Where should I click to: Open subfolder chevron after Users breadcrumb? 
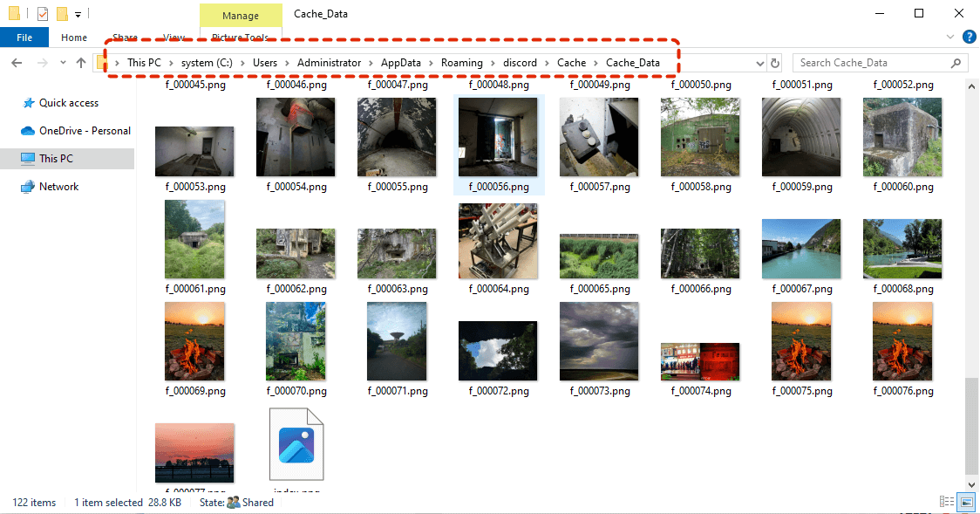click(287, 63)
